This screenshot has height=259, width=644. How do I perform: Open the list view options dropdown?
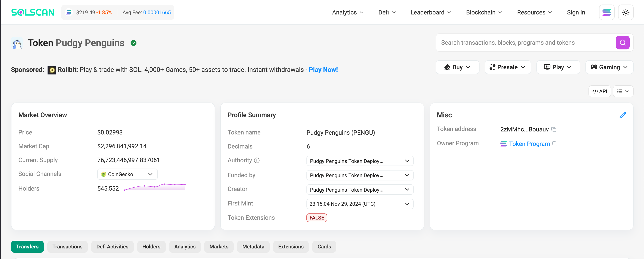[623, 92]
